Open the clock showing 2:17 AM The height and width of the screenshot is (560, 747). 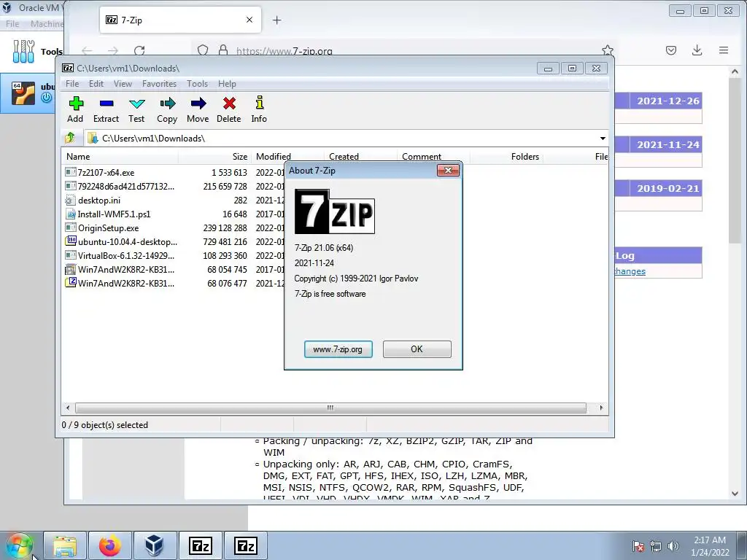[710, 546]
